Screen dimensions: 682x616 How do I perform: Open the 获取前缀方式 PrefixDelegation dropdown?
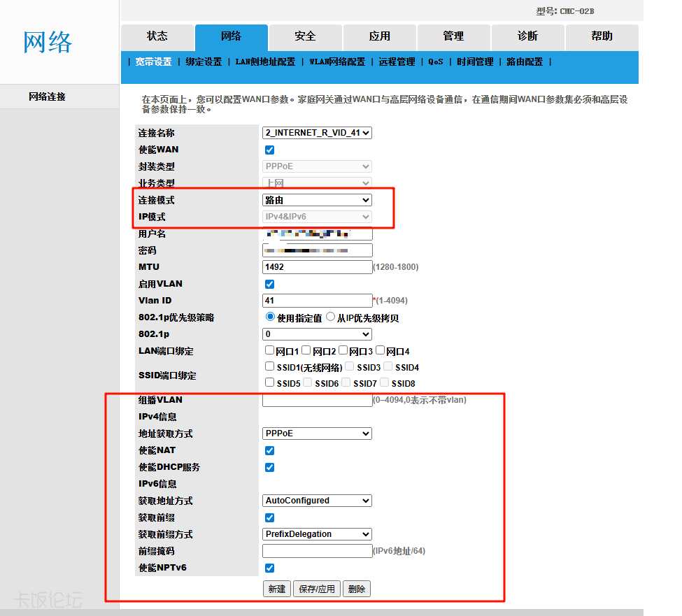pos(317,534)
